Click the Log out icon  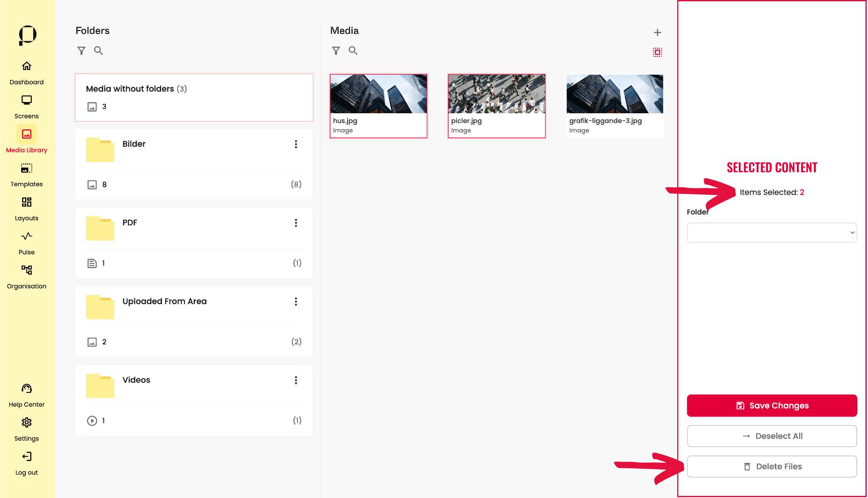pyautogui.click(x=27, y=457)
